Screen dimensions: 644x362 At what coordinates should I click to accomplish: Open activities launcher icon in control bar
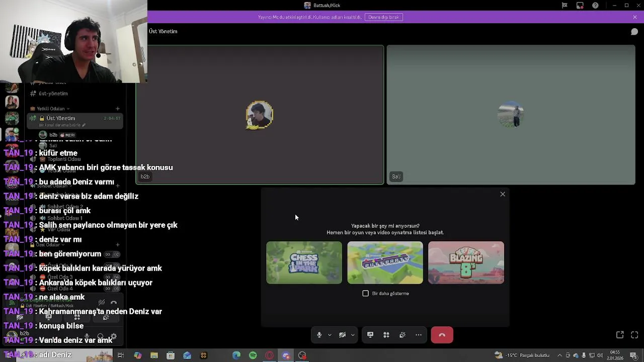tap(386, 335)
